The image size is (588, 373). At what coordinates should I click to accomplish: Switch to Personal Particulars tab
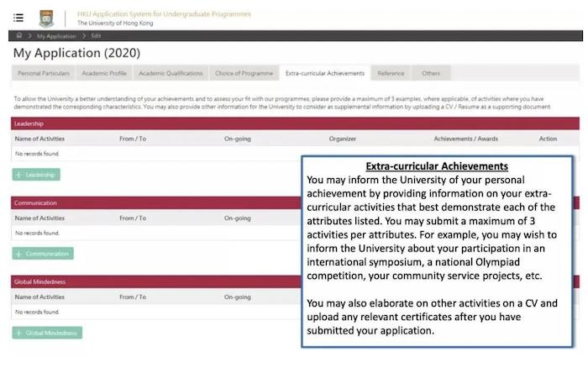(x=45, y=74)
